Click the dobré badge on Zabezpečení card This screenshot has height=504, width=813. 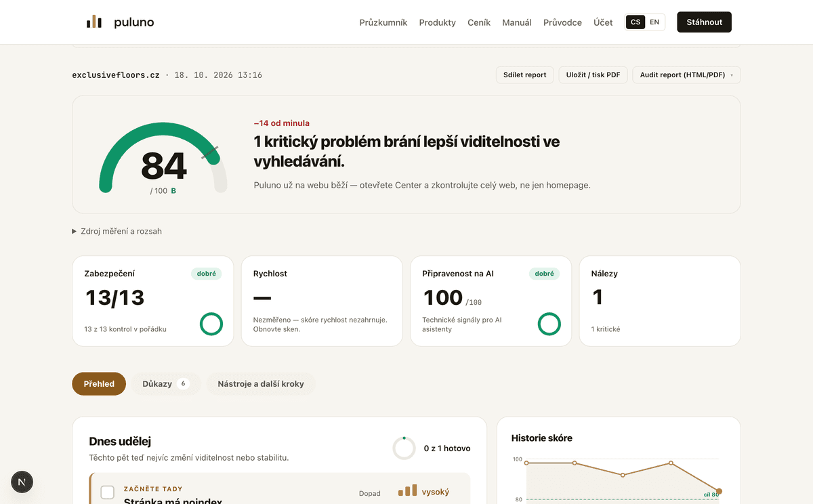(x=206, y=274)
